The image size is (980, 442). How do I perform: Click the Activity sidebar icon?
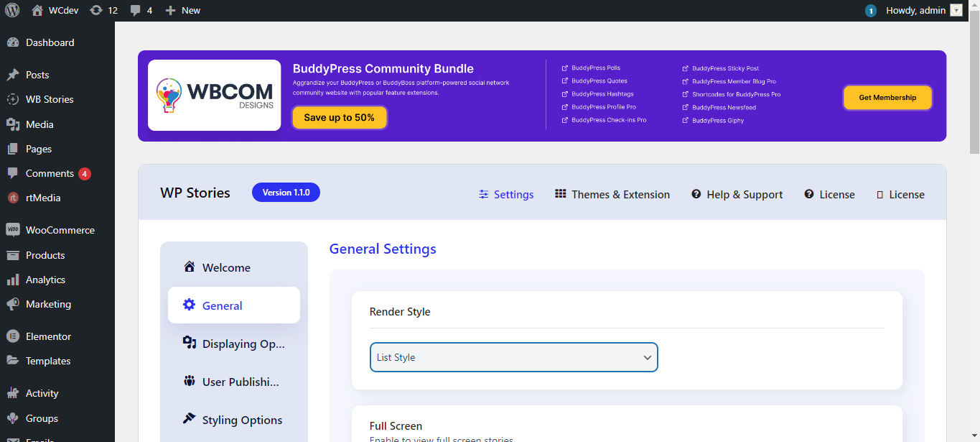13,393
